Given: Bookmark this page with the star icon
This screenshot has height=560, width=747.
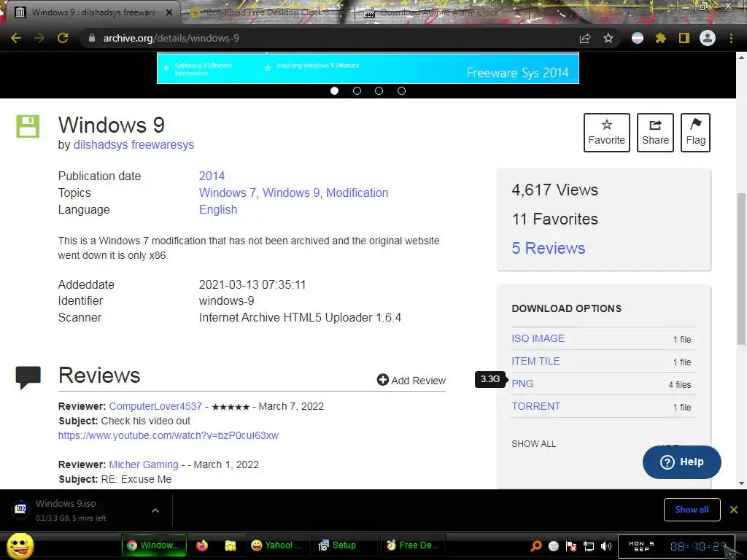Looking at the screenshot, I should tap(608, 38).
